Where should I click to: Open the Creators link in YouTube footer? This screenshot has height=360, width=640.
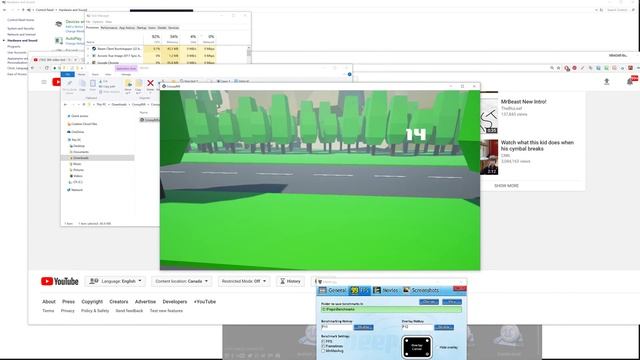pyautogui.click(x=119, y=302)
